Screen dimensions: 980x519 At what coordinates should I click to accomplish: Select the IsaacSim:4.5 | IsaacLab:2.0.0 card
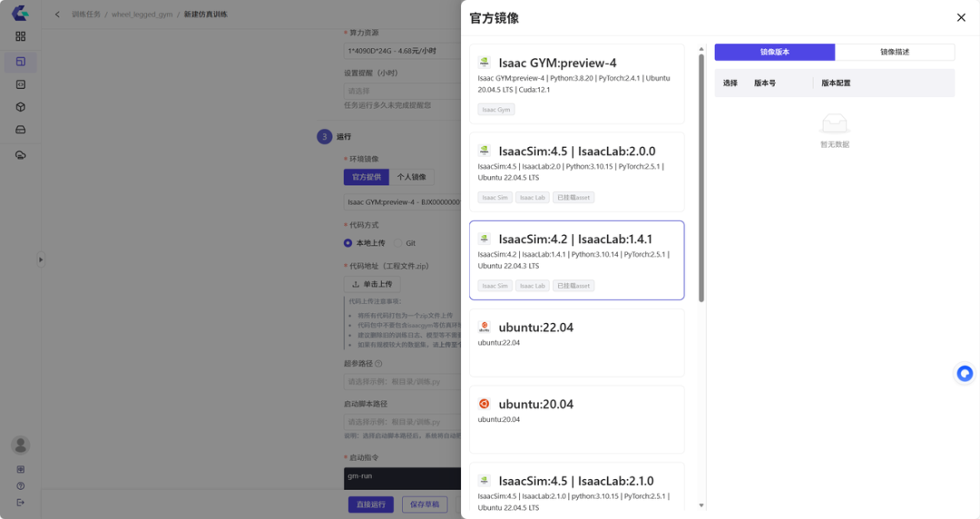click(577, 172)
